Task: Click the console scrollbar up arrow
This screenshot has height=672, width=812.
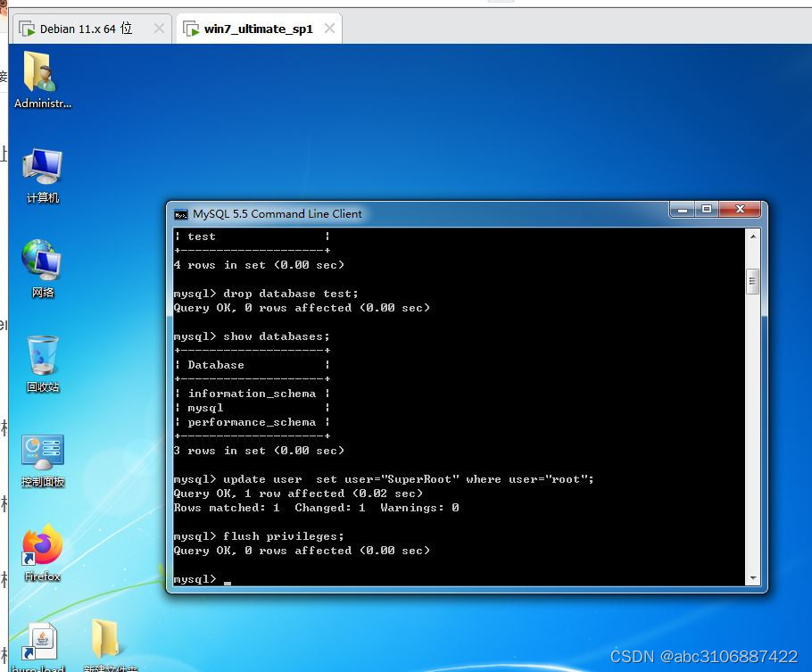Action: coord(753,236)
